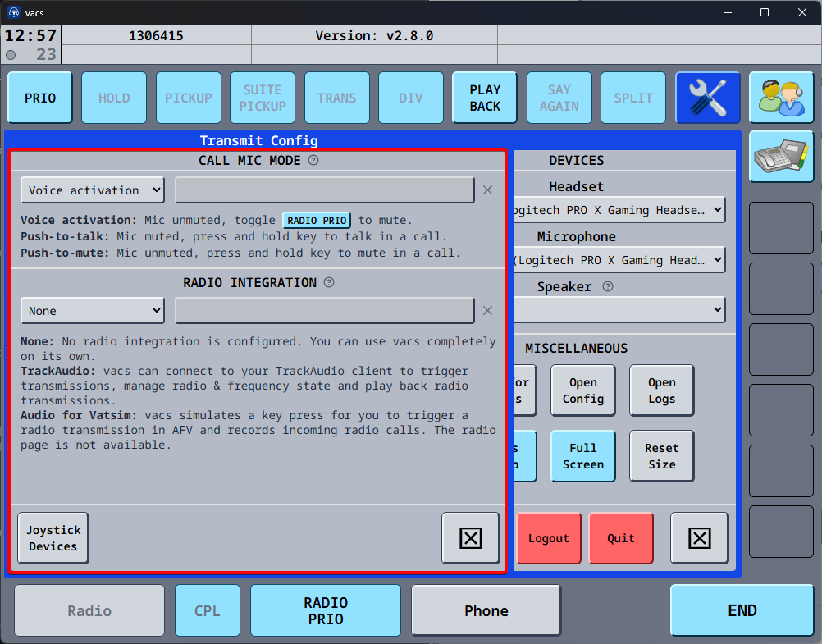The image size is (822, 644).
Task: Select the PICKUP function
Action: pos(188,98)
